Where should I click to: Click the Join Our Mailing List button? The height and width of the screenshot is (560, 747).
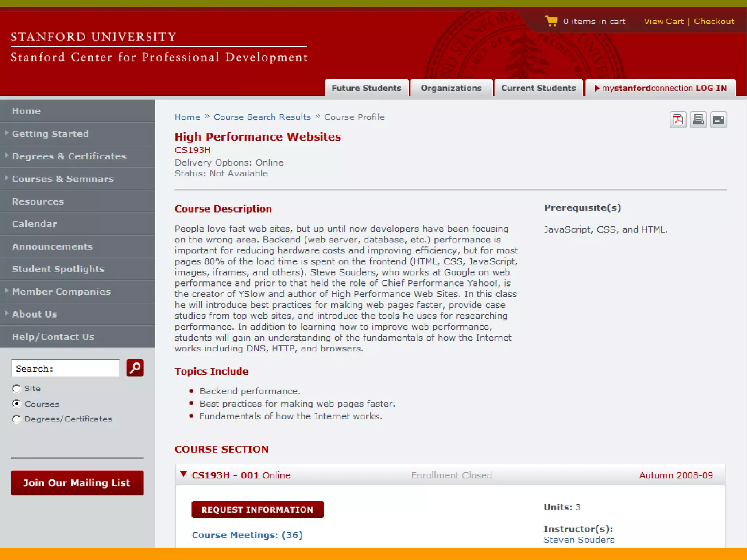click(x=77, y=483)
